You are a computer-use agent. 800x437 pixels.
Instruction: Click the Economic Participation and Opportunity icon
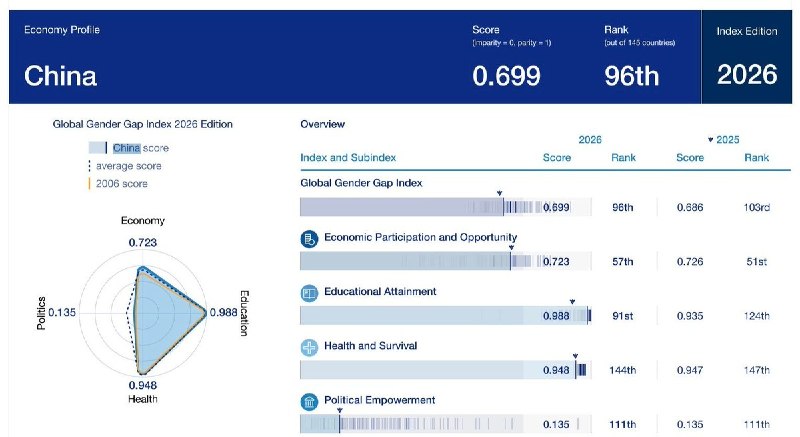coord(309,239)
